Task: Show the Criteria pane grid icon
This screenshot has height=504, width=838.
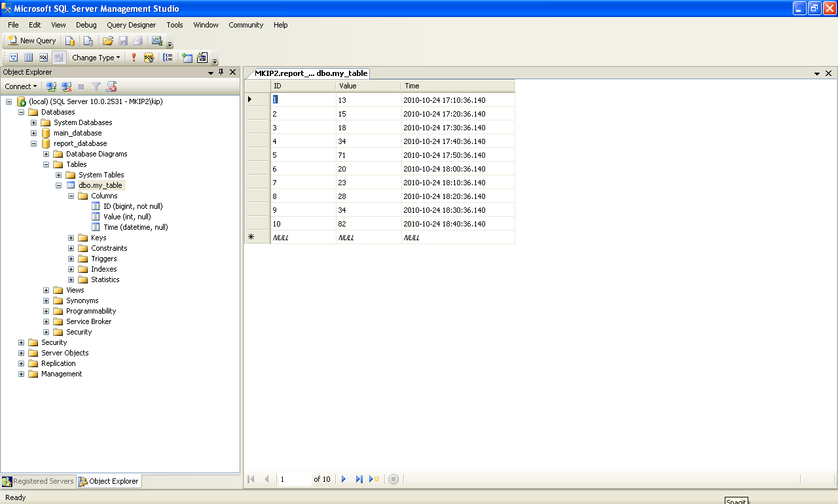Action: point(28,58)
